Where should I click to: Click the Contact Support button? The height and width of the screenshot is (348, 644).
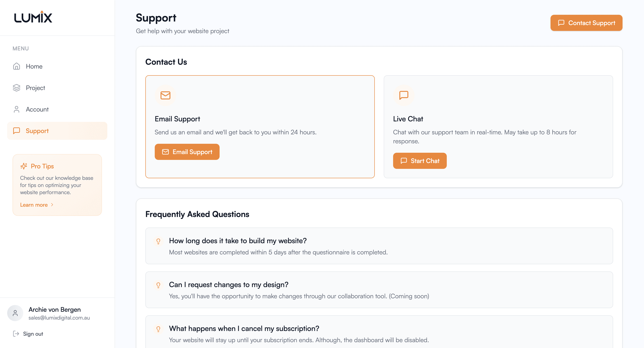tap(586, 23)
